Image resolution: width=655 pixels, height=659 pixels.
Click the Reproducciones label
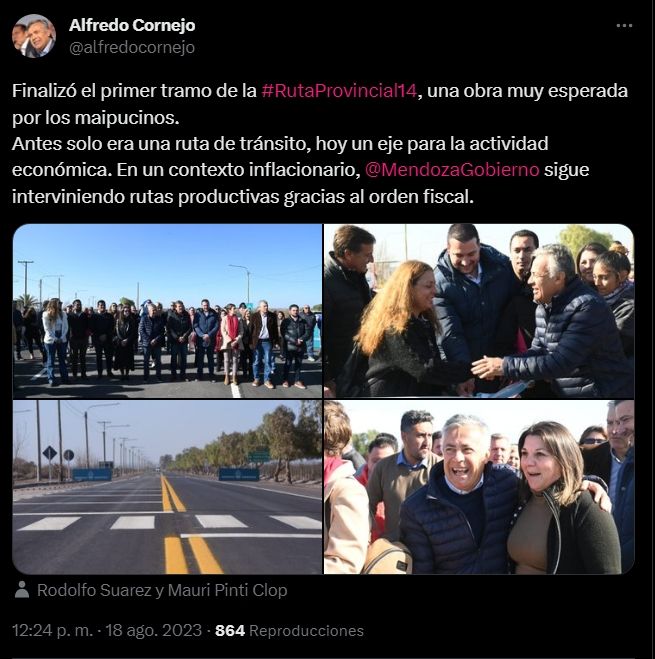(306, 630)
